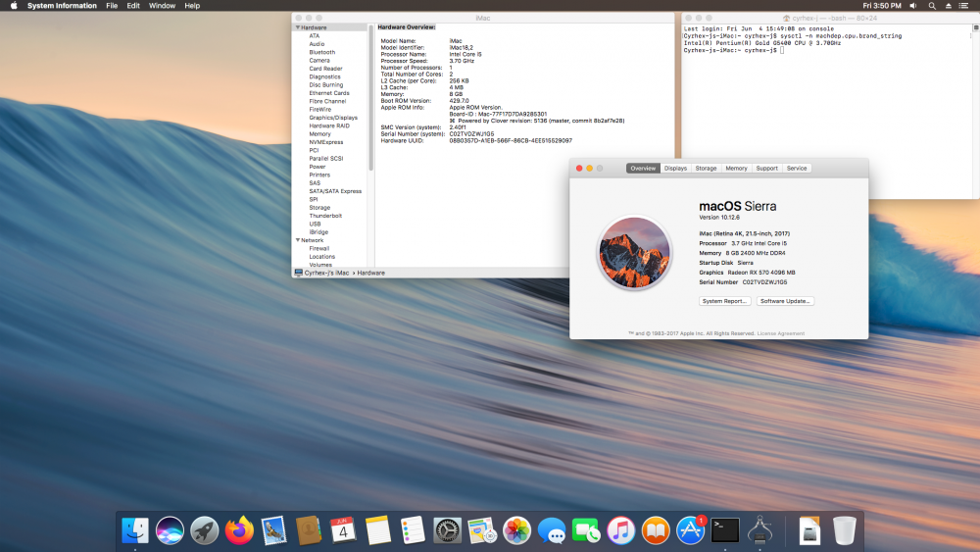Click the sidebar vertical scrollbar
Viewport: 980px width, 552px height.
(x=370, y=97)
